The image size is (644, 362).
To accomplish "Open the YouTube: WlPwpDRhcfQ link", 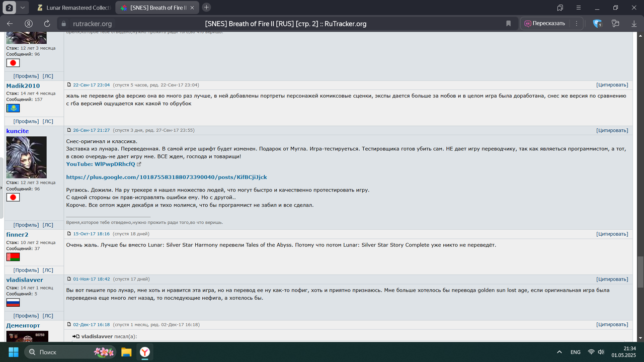I will pos(101,164).
